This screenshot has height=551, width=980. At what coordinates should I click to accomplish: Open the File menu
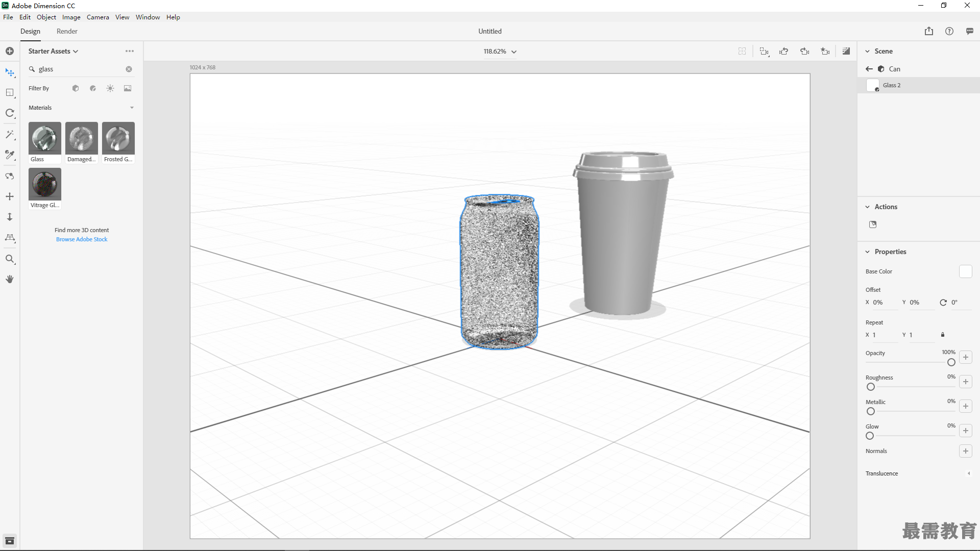[8, 17]
